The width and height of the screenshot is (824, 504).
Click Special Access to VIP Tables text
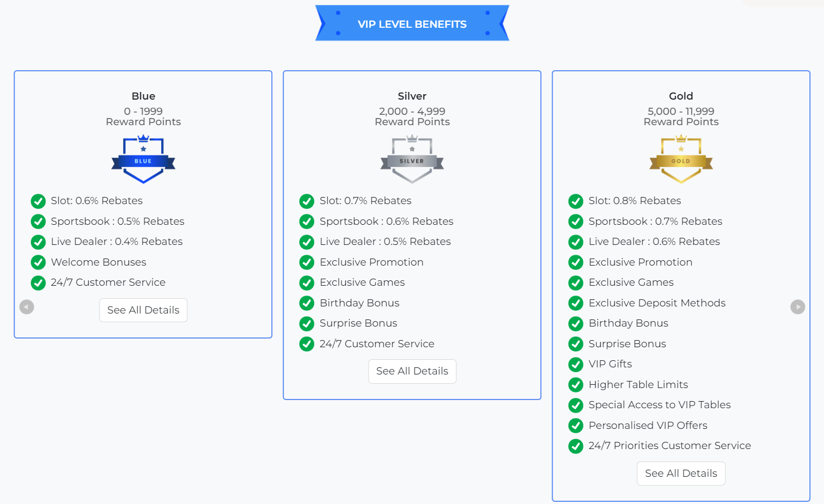[660, 405]
